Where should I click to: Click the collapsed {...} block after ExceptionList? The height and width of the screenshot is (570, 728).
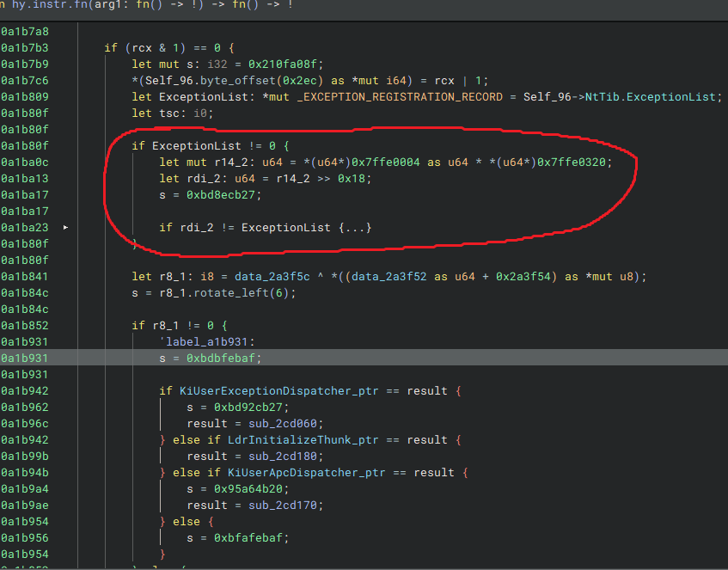click(355, 228)
